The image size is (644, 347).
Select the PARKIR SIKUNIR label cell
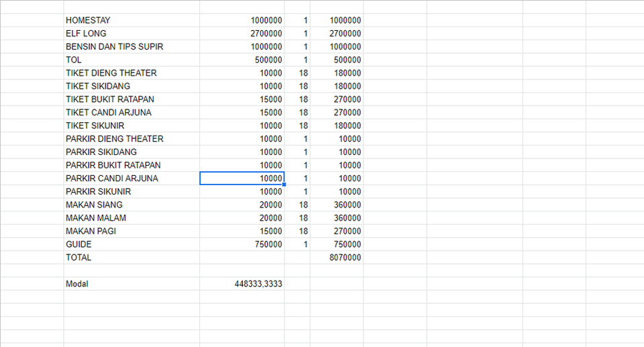[x=131, y=191]
